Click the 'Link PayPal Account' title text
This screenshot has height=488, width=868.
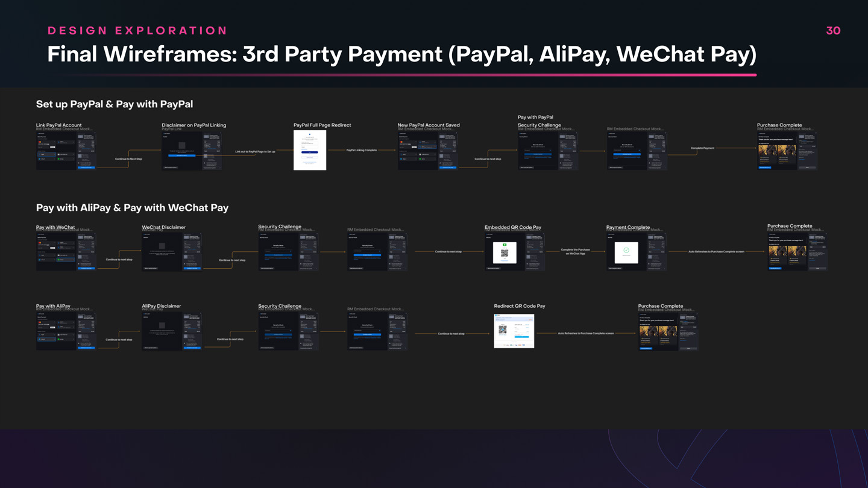(x=58, y=125)
